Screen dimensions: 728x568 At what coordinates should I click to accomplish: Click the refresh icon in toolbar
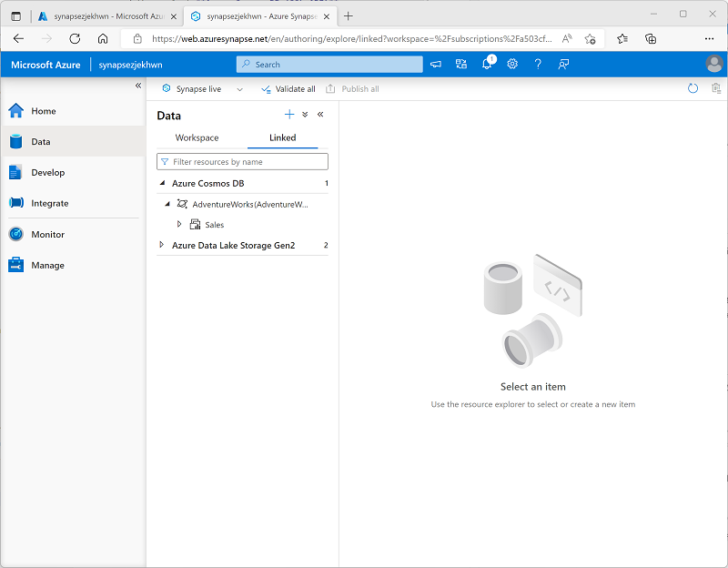click(693, 88)
